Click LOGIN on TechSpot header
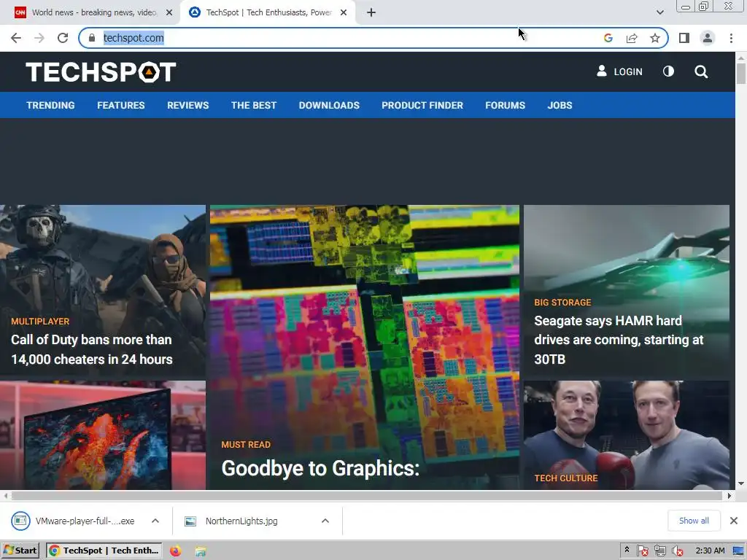This screenshot has width=747, height=560. (x=620, y=71)
